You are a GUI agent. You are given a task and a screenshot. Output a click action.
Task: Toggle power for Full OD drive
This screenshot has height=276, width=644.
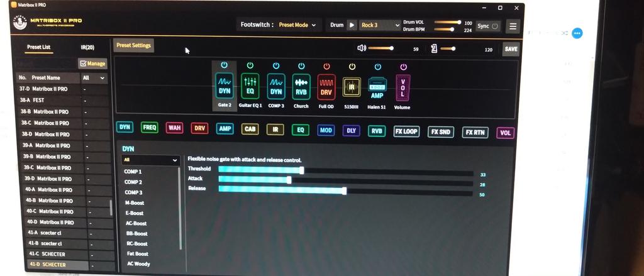pyautogui.click(x=326, y=66)
